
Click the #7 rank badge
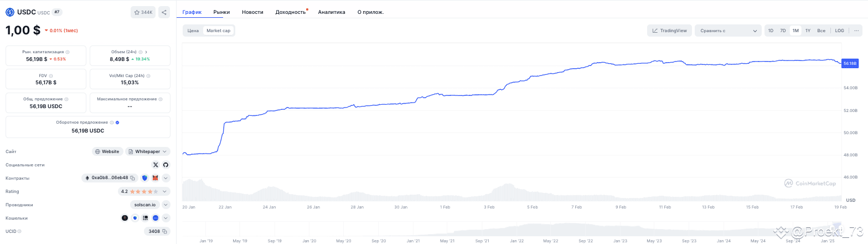point(56,12)
